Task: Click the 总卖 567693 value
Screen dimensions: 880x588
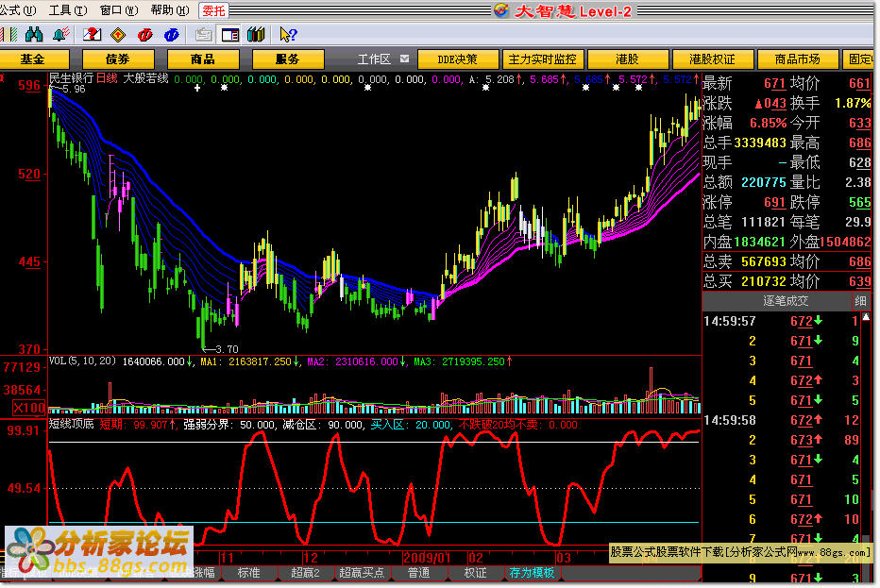Action: [x=764, y=261]
